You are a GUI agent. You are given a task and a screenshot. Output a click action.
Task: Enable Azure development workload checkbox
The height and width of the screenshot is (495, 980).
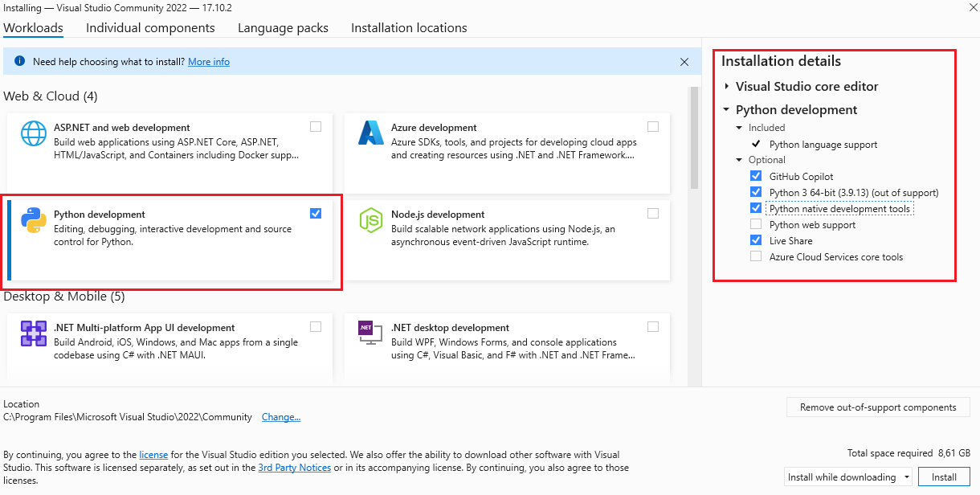point(653,126)
